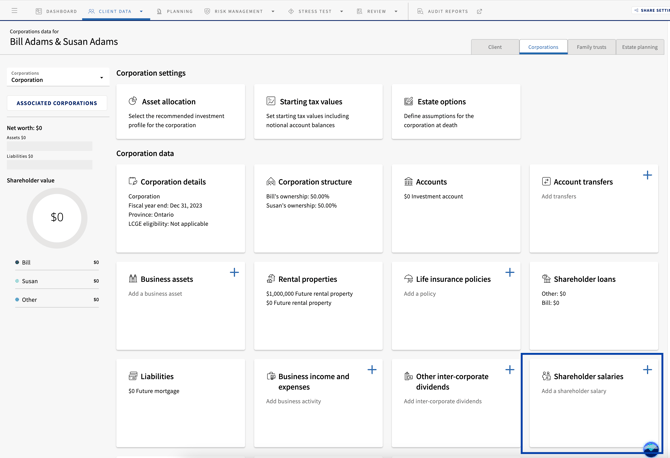Click the Review nav icon
Image resolution: width=670 pixels, height=458 pixels.
[x=359, y=11]
